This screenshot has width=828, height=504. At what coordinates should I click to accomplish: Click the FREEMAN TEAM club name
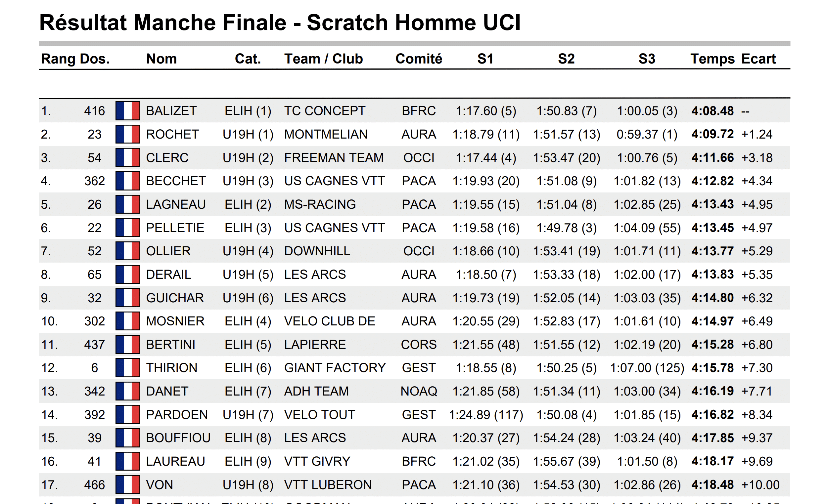point(334,157)
